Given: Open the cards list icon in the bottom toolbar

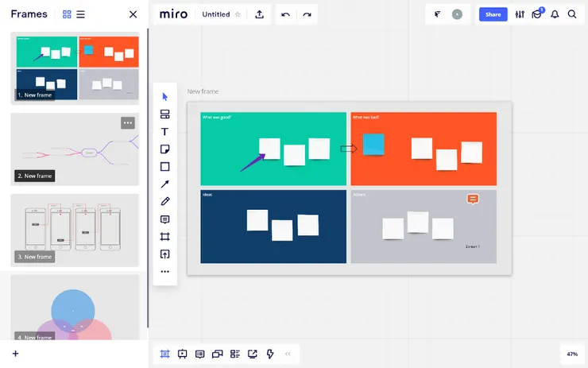Looking at the screenshot, I should pos(235,354).
